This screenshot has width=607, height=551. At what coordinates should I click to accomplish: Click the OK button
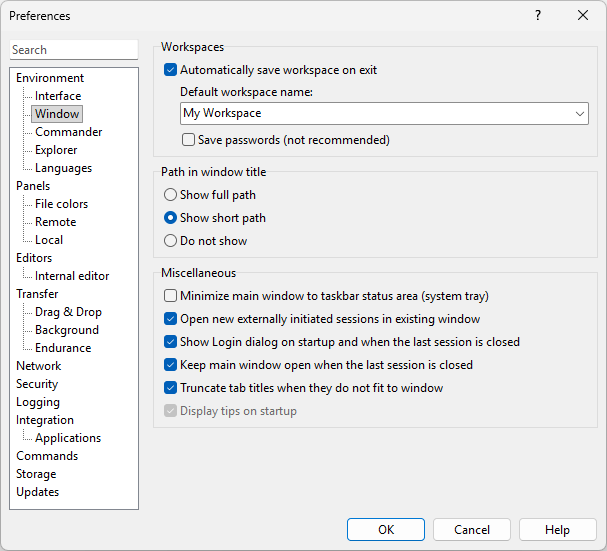tap(386, 530)
